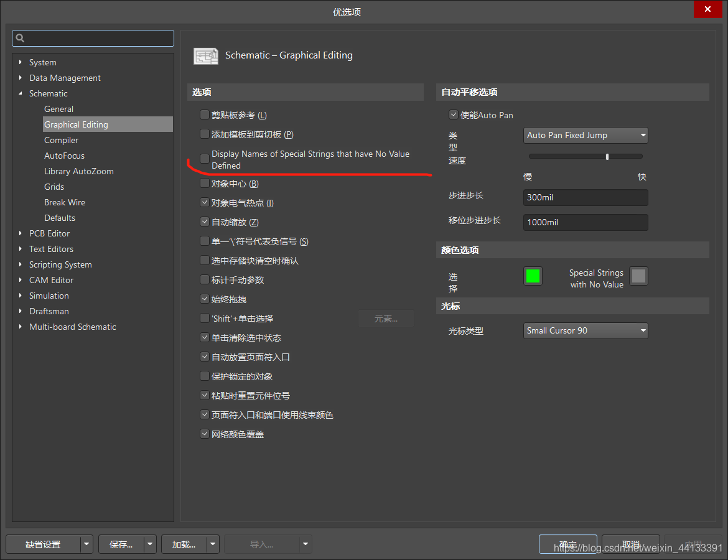
Task: Click 加载... button
Action: 184,544
